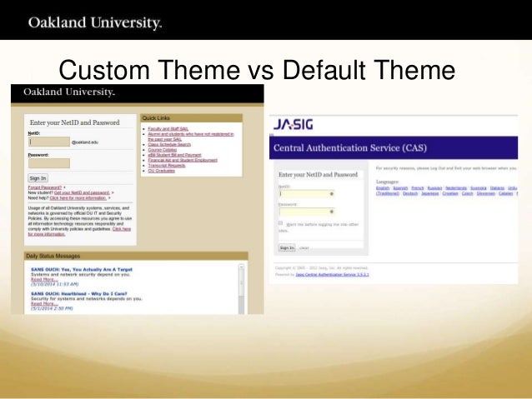Open the Class Schedule Search quick link
The height and width of the screenshot is (399, 532).
169,144
